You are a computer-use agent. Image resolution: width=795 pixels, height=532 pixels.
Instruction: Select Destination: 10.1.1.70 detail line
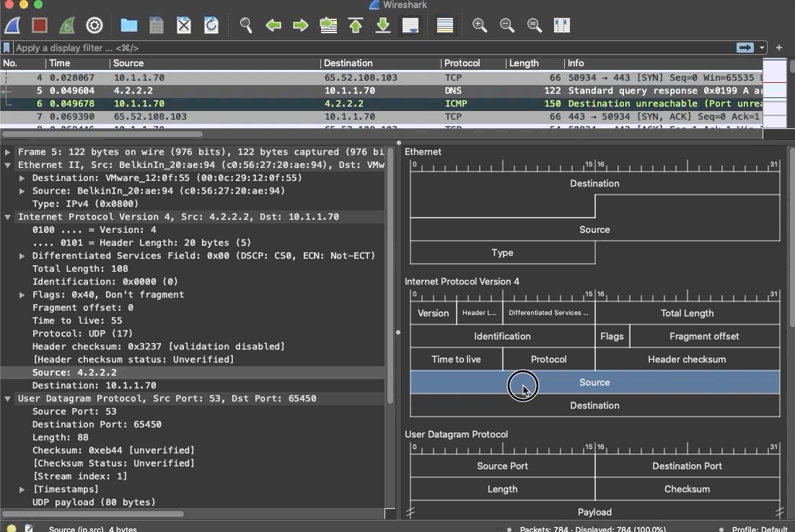coord(193,386)
